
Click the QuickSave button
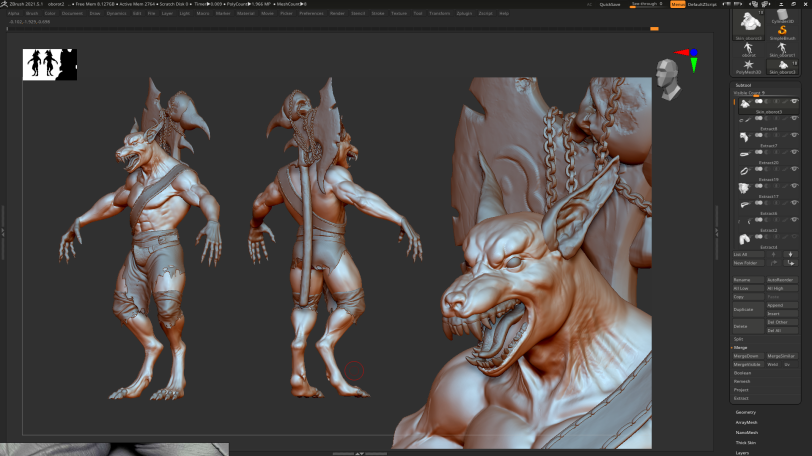[609, 4]
